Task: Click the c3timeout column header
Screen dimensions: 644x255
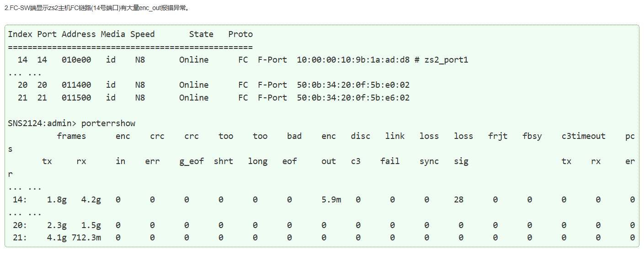Action: tap(583, 136)
